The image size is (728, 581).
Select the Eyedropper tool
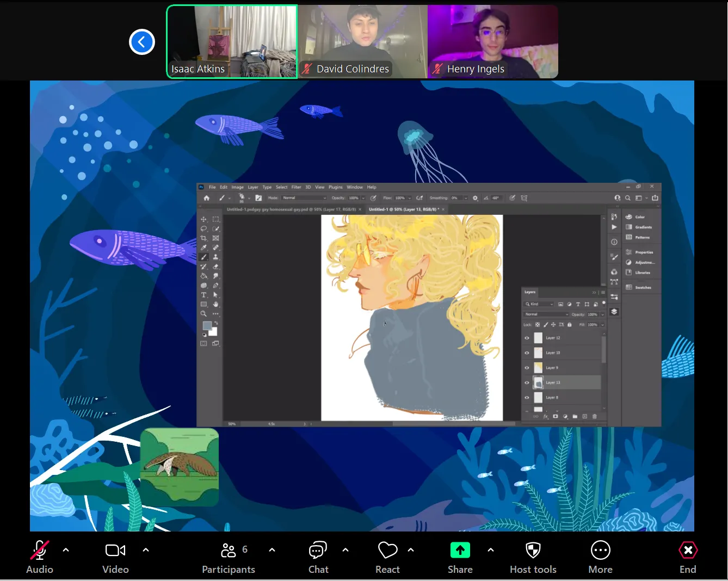(x=203, y=248)
